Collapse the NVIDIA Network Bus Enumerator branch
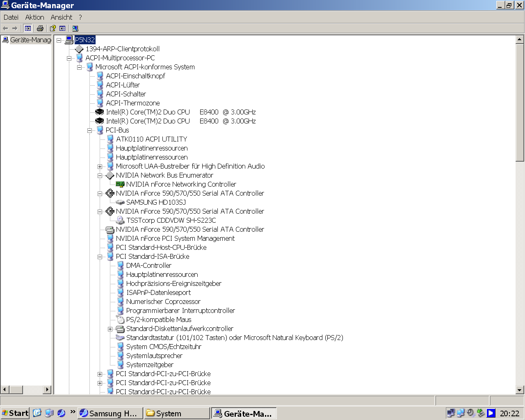The height and width of the screenshot is (420, 525). [100, 175]
